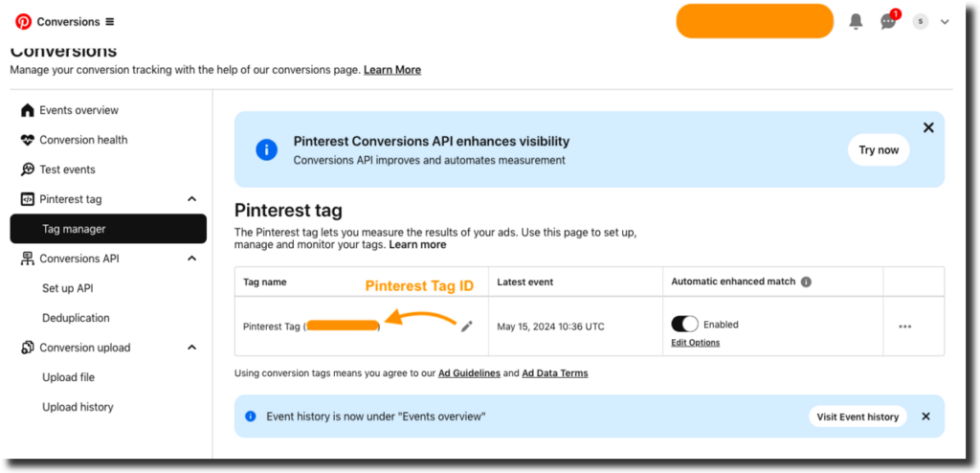Go to Events overview in sidebar

pos(78,110)
